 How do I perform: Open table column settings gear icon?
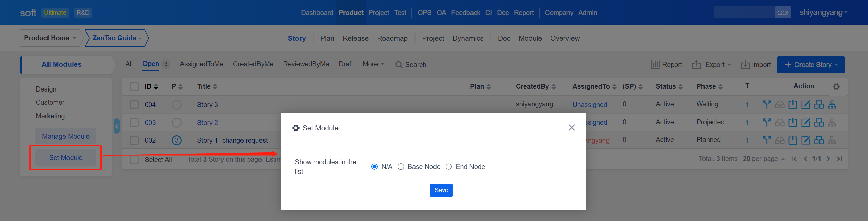click(x=836, y=87)
